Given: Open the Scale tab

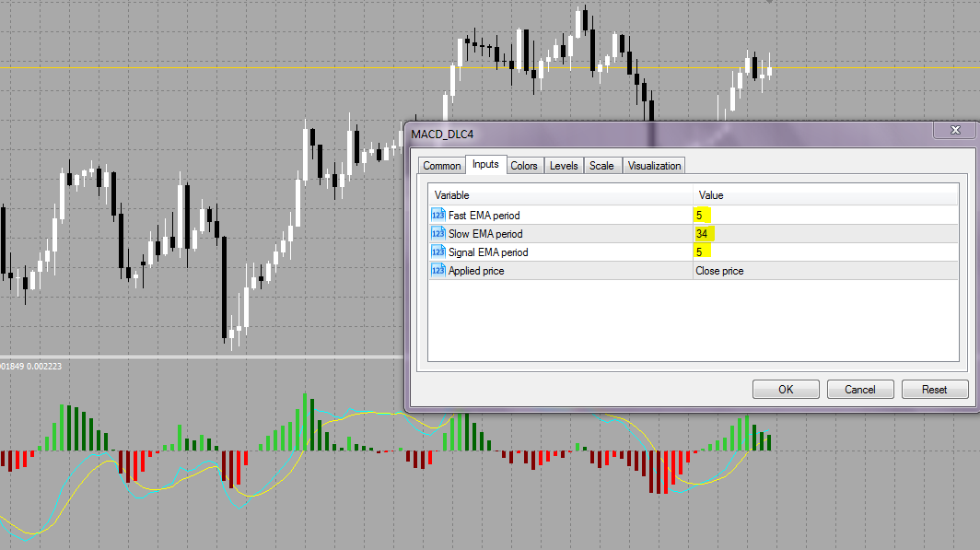Looking at the screenshot, I should (x=602, y=166).
